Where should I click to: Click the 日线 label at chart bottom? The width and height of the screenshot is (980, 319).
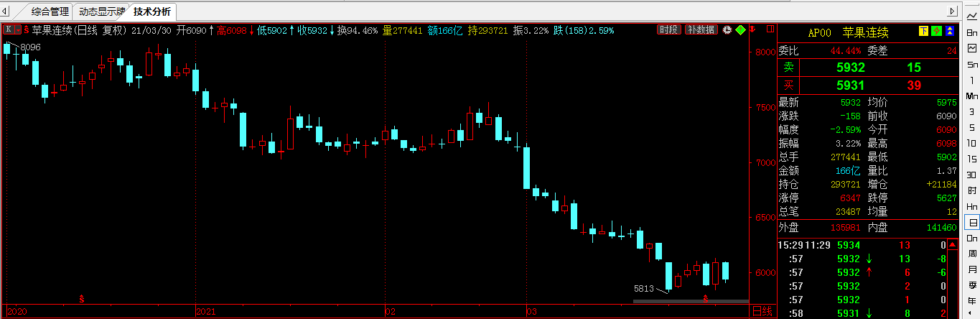click(x=763, y=311)
